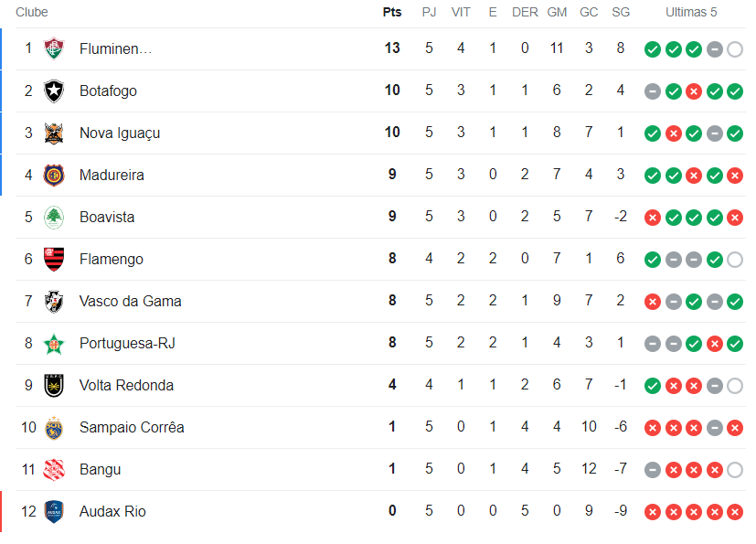Click the SG column header

point(621,12)
